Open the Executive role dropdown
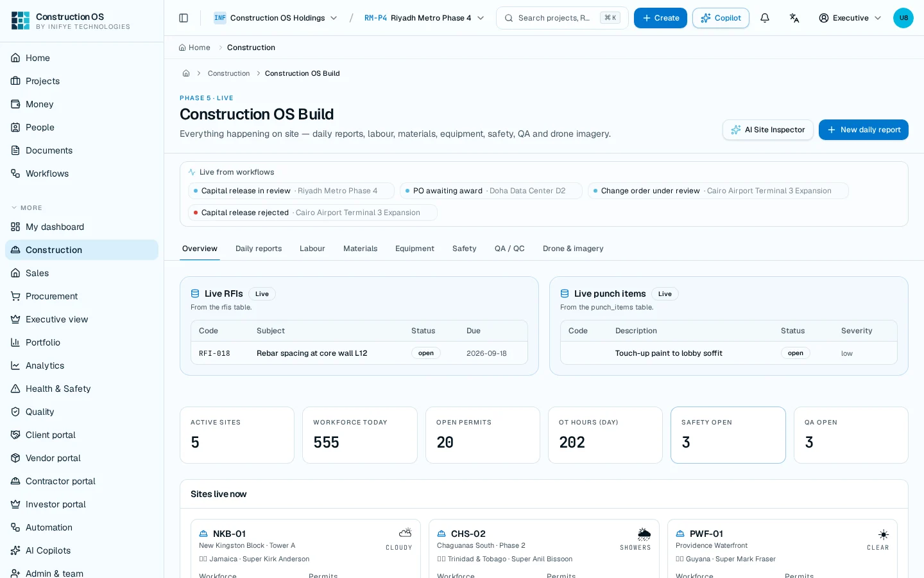The image size is (924, 578). [850, 18]
